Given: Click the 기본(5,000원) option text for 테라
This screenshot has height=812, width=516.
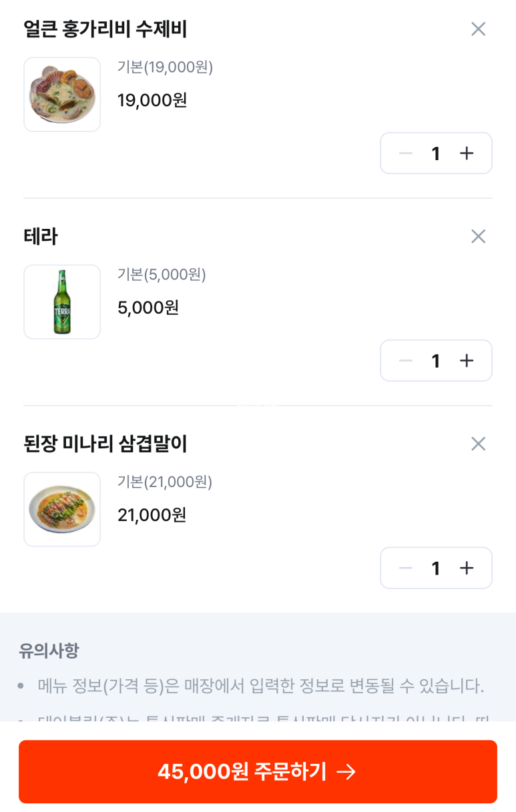Looking at the screenshot, I should 162,275.
